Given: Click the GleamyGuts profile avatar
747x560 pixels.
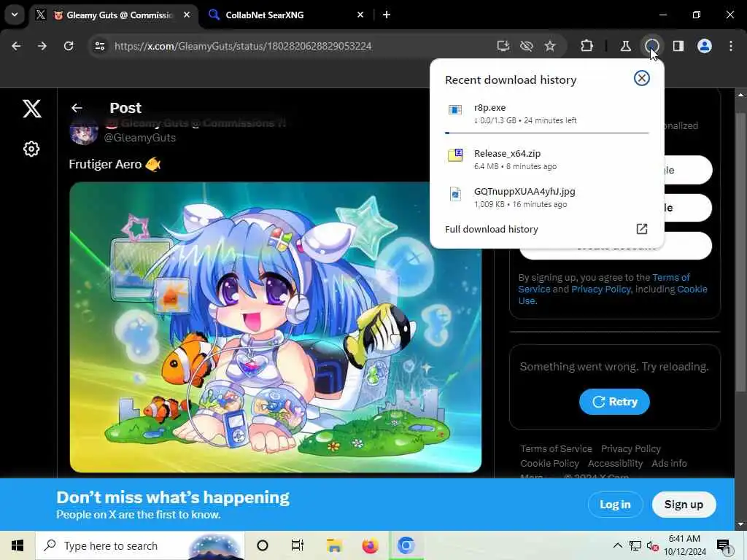Looking at the screenshot, I should (x=84, y=131).
